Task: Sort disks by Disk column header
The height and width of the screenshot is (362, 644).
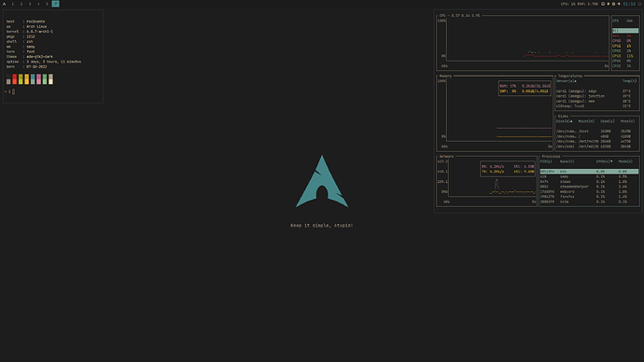Action: (565, 121)
